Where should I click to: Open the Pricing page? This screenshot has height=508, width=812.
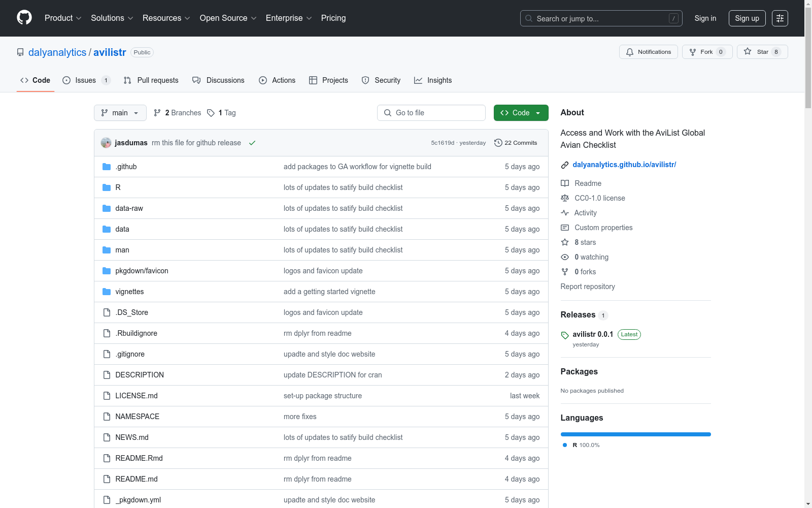[x=333, y=18]
